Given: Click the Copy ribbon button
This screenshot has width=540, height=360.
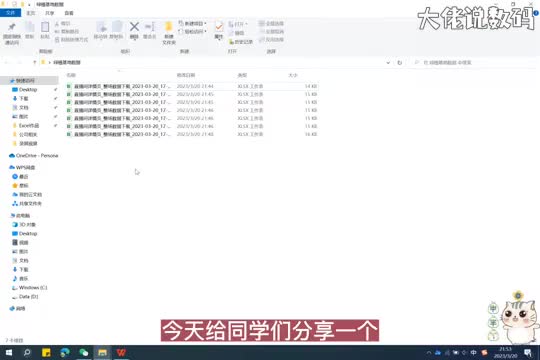Looking at the screenshot, I should (30, 30).
